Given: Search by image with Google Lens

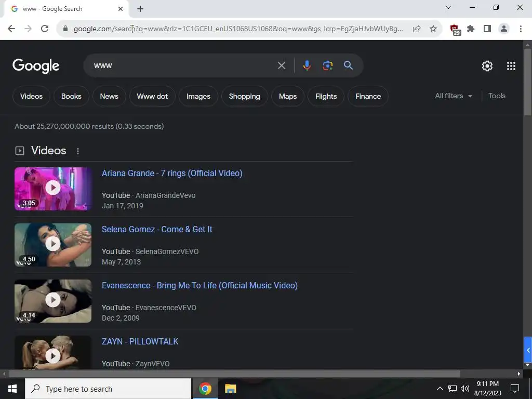Looking at the screenshot, I should [x=327, y=65].
